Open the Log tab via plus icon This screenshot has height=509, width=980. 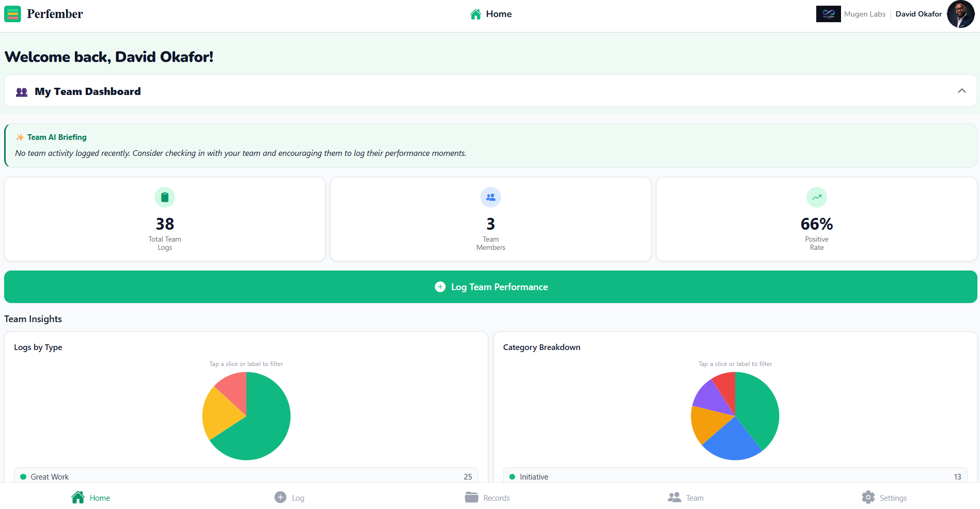pos(281,497)
